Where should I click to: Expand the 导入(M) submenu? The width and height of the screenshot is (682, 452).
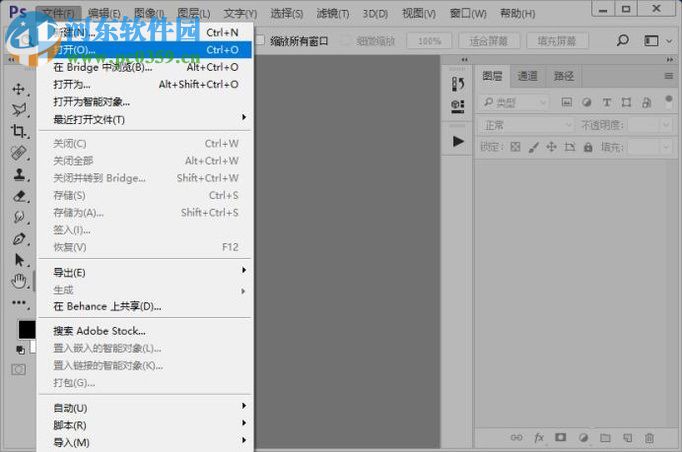[x=244, y=440]
